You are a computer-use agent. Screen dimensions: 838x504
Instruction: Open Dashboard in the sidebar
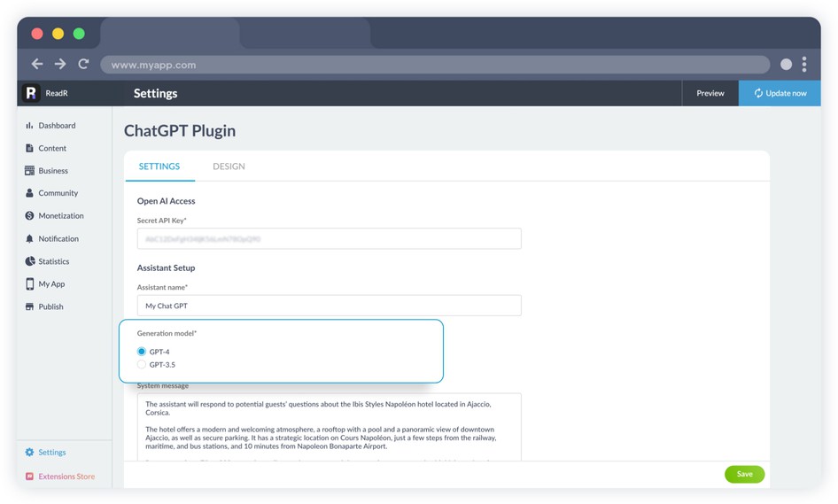coord(58,126)
